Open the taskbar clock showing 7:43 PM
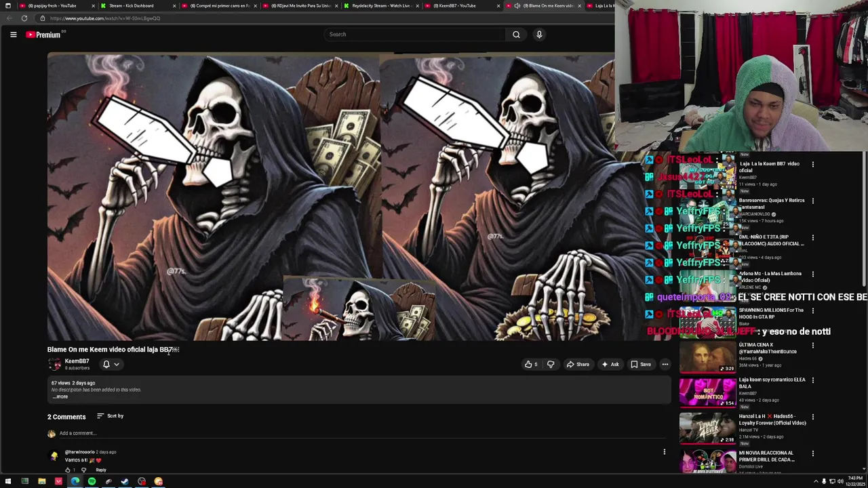868x488 pixels. (x=855, y=482)
